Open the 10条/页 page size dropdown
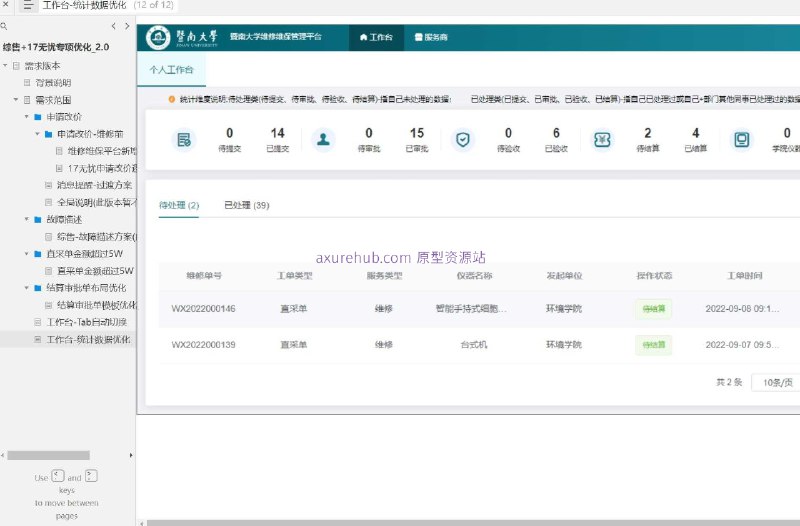 [776, 382]
